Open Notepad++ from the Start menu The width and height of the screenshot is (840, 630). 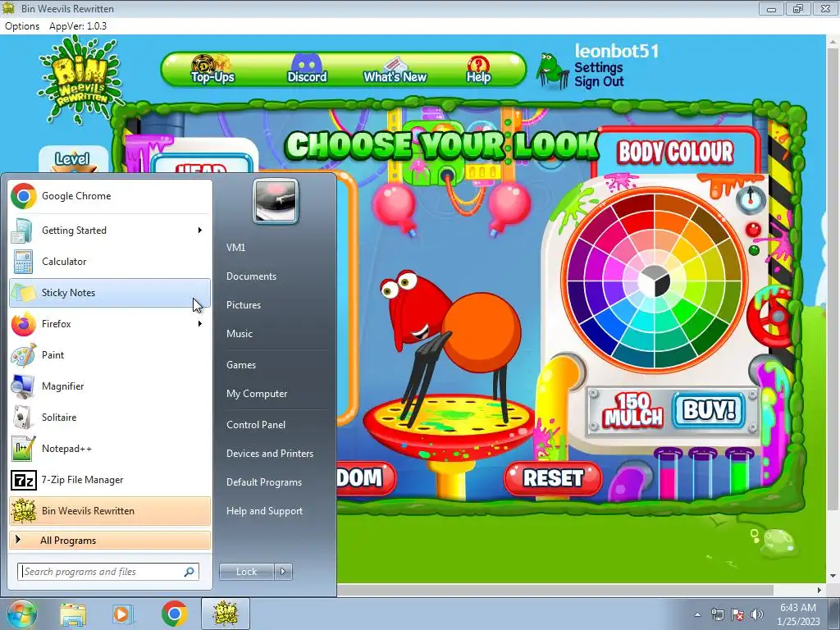tap(110, 449)
